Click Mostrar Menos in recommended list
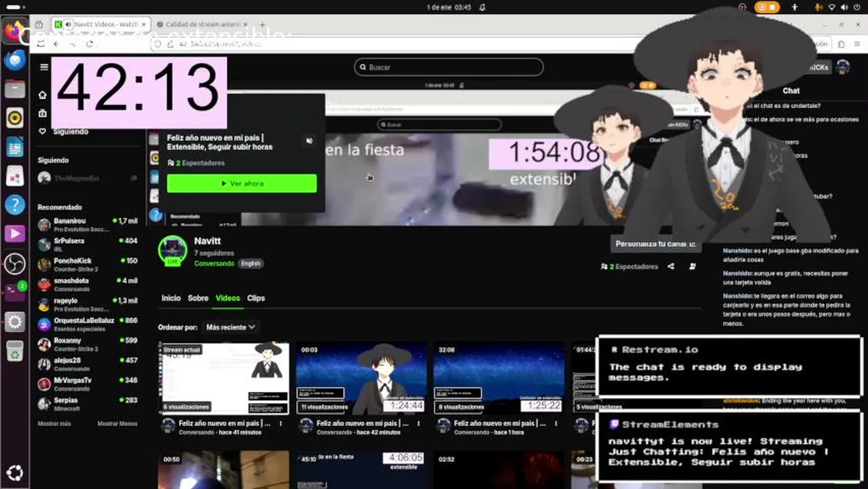The image size is (868, 489). [117, 424]
